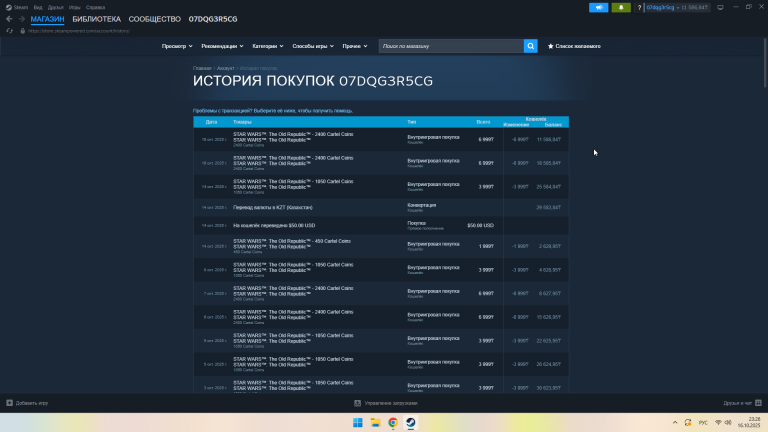
Task: Click Steam icon in taskbar
Action: click(x=410, y=423)
